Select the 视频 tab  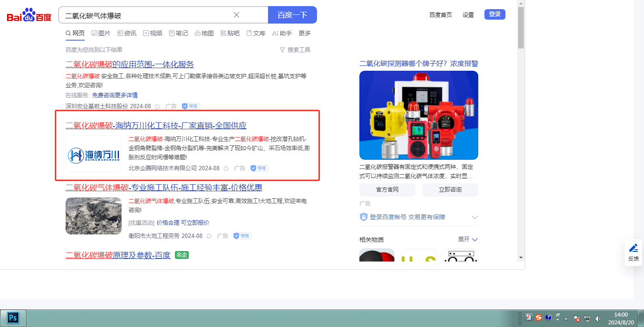point(153,33)
